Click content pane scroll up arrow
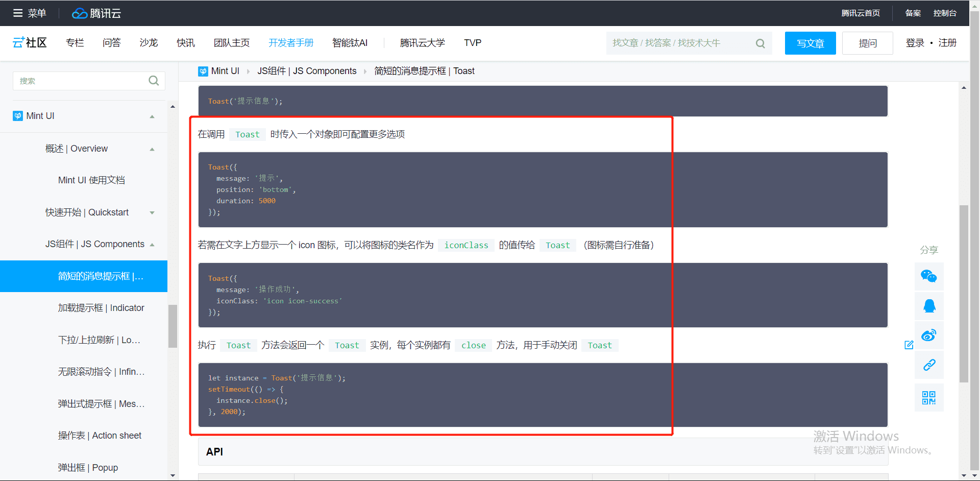The width and height of the screenshot is (980, 481). 964,88
